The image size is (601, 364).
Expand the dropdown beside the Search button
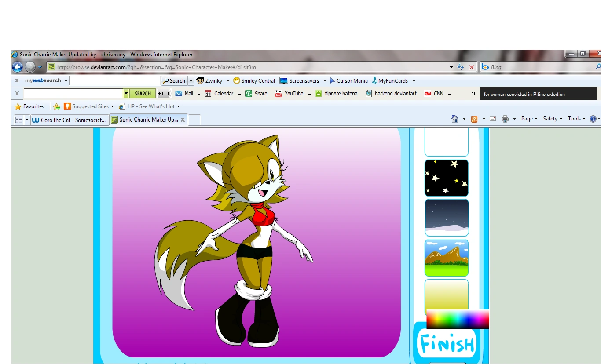click(191, 81)
